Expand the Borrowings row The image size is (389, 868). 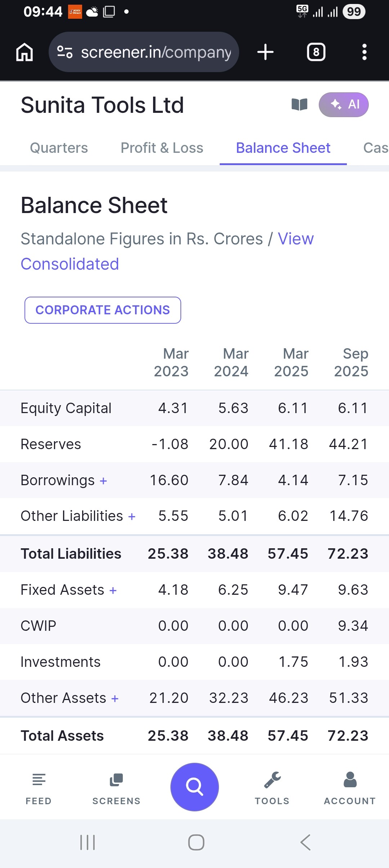pos(103,481)
